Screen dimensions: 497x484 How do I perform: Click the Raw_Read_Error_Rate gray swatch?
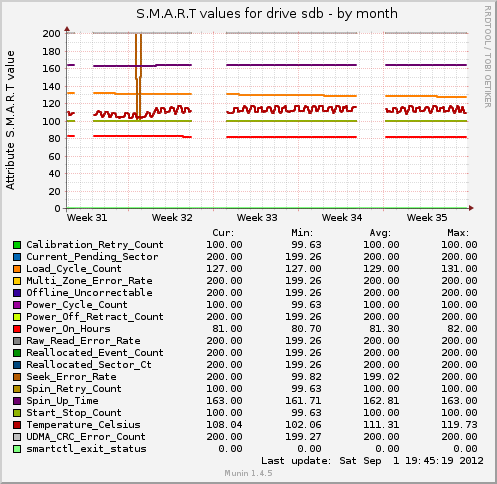click(17, 341)
